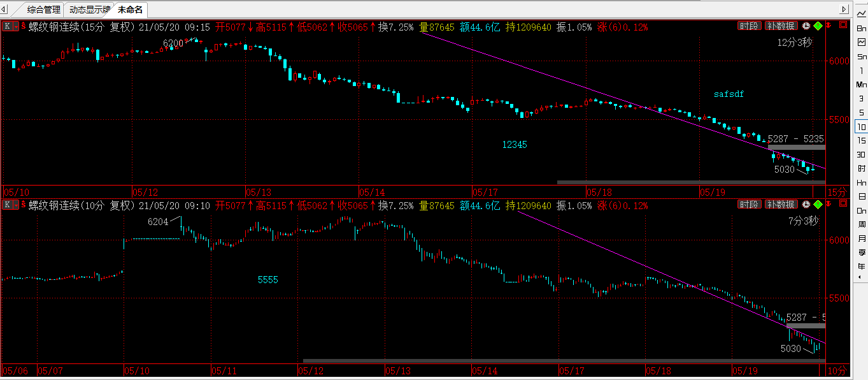Screen dimensions: 868x380
Task: Click the K chart-type button in upper chart
Action: pyautogui.click(x=8, y=26)
